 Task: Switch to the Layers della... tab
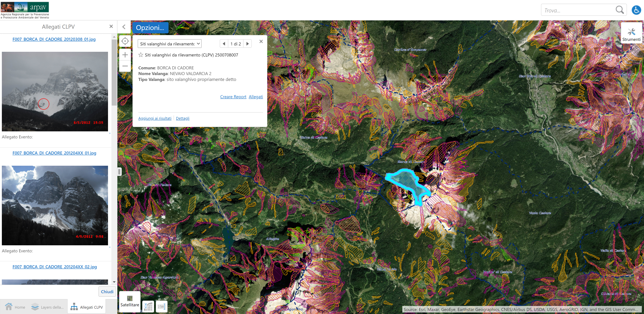click(47, 307)
